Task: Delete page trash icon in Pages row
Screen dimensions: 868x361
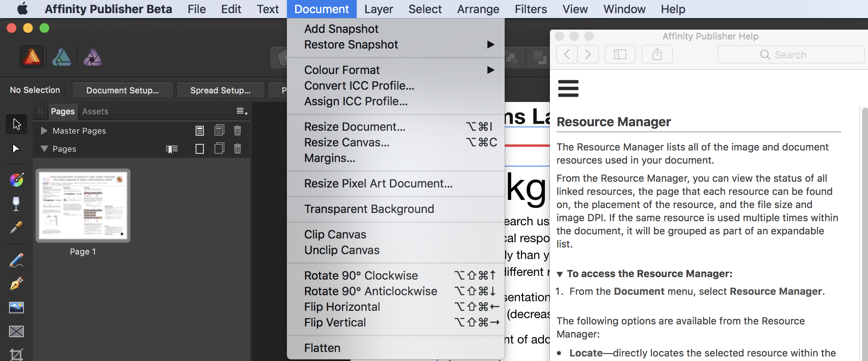Action: coord(238,149)
